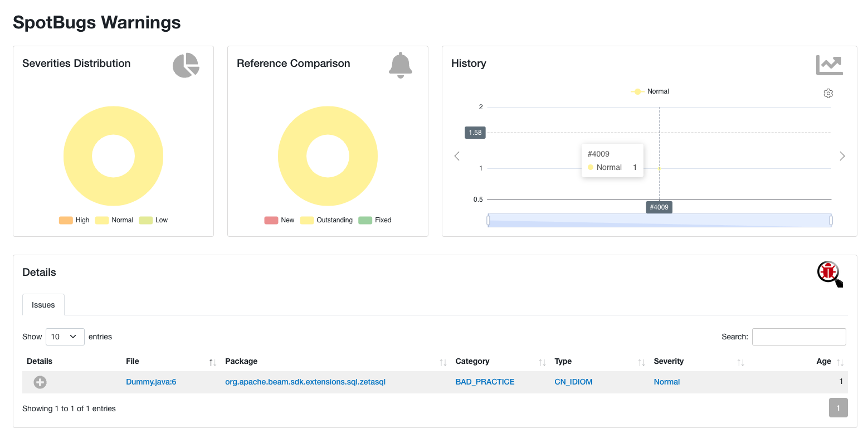The image size is (868, 438).
Task: Open the Dummy.java:6 file link
Action: 151,382
